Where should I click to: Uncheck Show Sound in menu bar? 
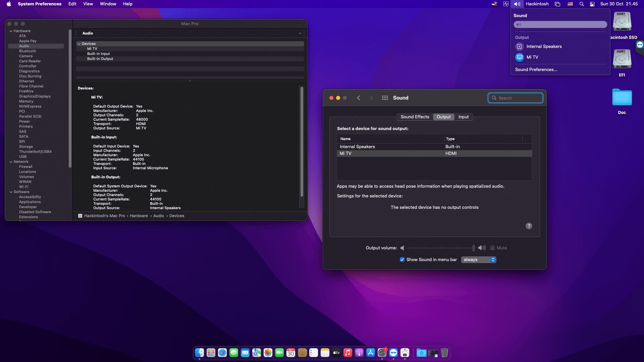coord(402,260)
